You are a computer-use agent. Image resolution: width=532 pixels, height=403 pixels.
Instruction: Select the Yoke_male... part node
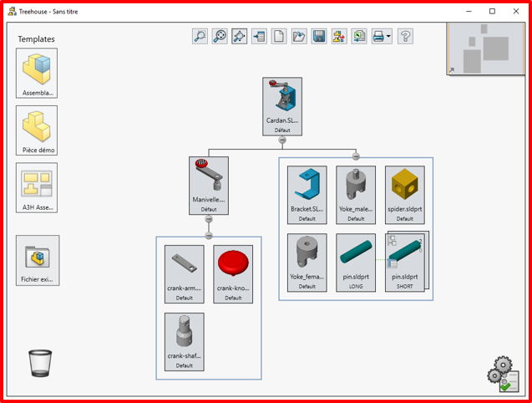pos(356,195)
